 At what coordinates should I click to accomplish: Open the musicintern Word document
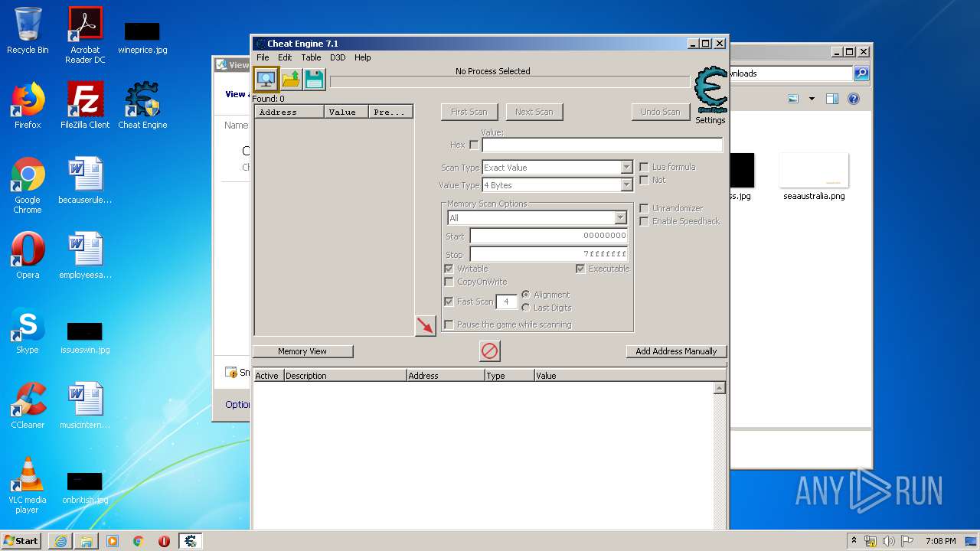pyautogui.click(x=85, y=406)
